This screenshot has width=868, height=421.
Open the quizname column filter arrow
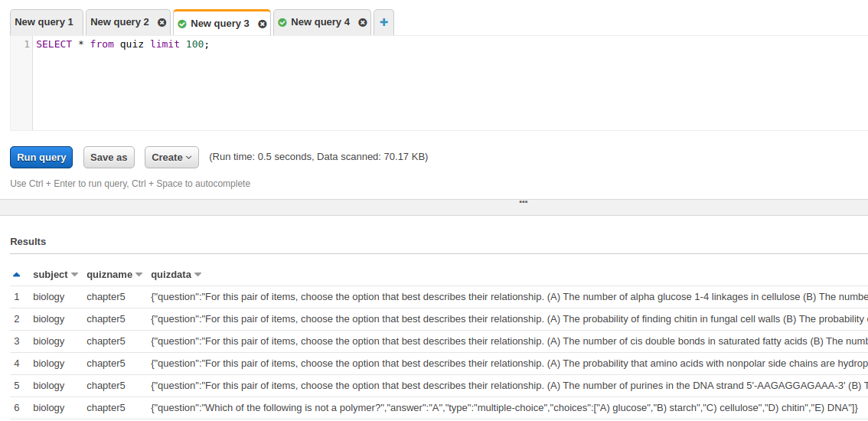[x=139, y=275]
